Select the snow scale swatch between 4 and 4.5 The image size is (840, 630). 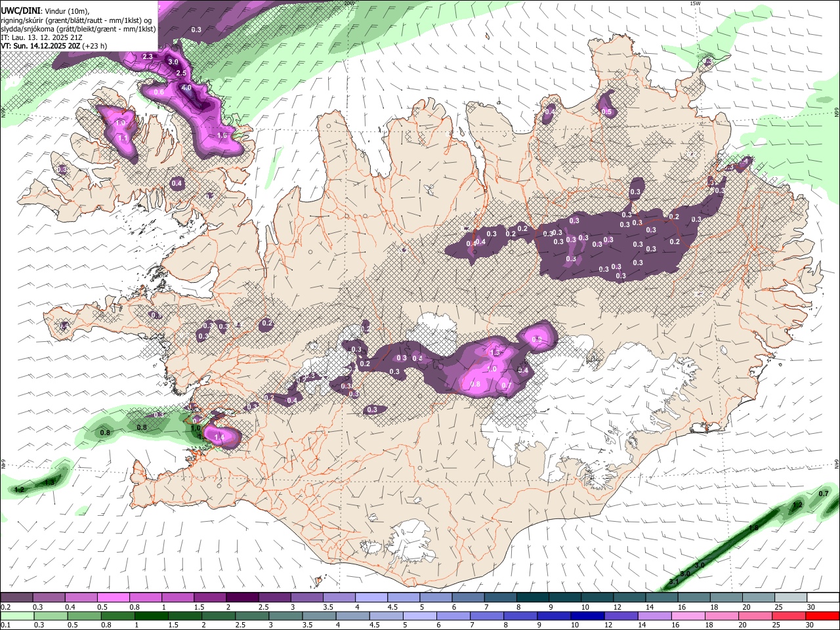coord(371,597)
